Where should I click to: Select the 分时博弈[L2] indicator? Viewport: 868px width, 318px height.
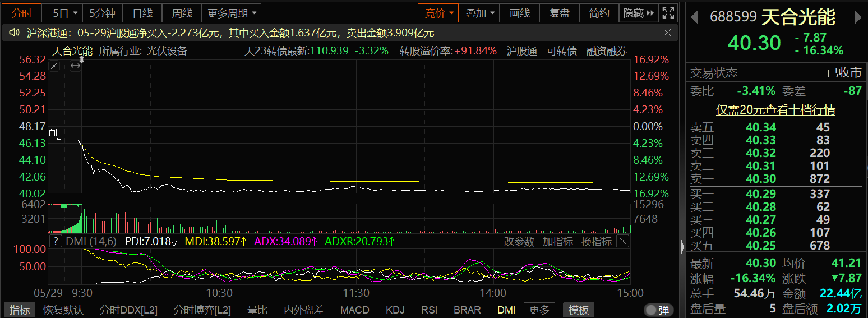tap(202, 310)
